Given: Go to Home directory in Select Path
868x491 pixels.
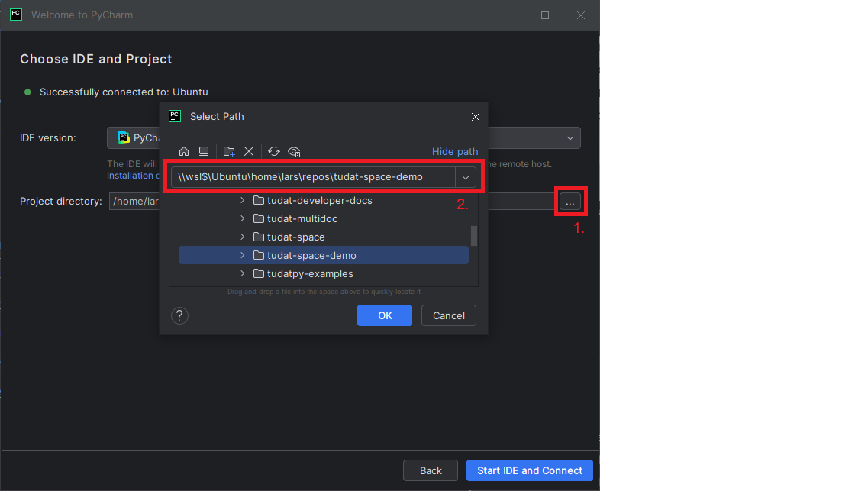Looking at the screenshot, I should tap(184, 151).
